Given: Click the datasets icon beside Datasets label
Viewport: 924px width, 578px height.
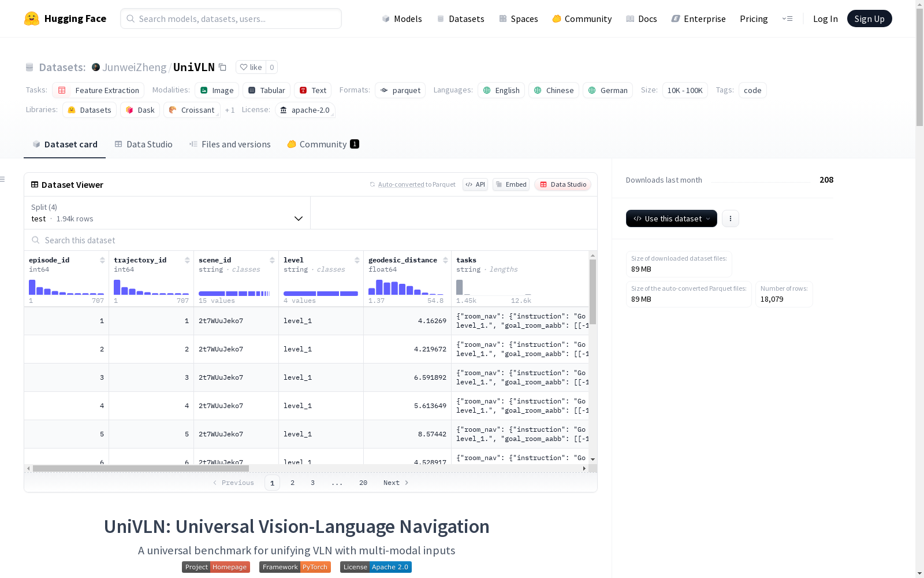Looking at the screenshot, I should [x=29, y=67].
